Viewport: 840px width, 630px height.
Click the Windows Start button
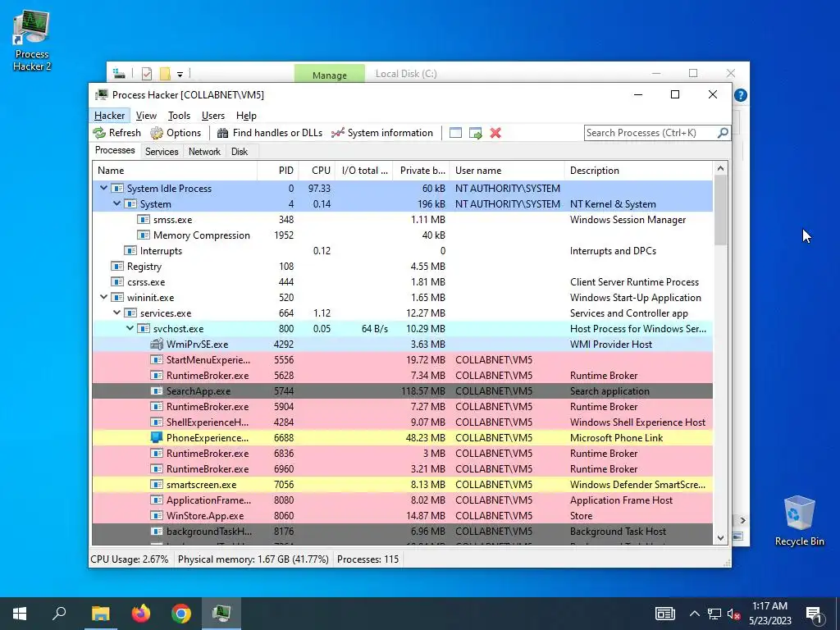click(x=20, y=613)
